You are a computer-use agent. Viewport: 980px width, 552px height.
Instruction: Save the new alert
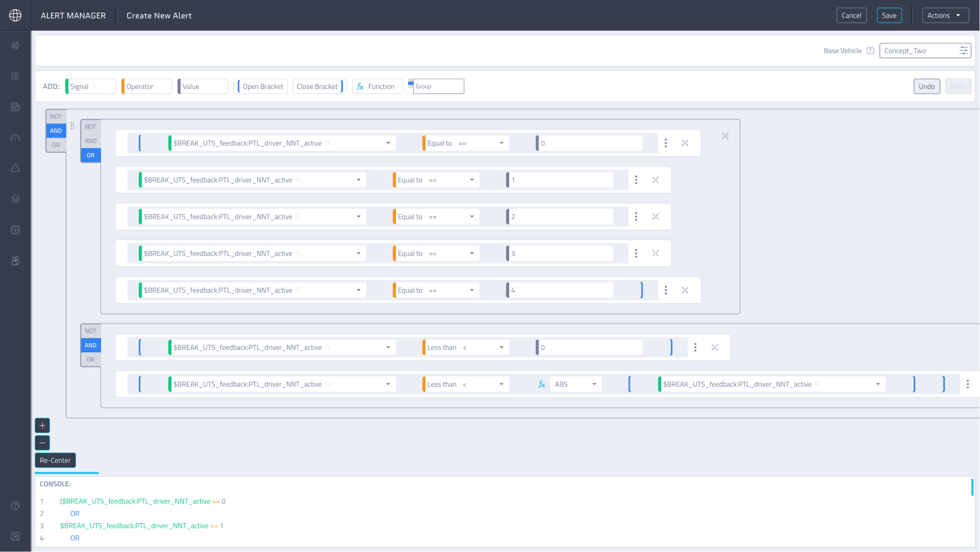[889, 16]
